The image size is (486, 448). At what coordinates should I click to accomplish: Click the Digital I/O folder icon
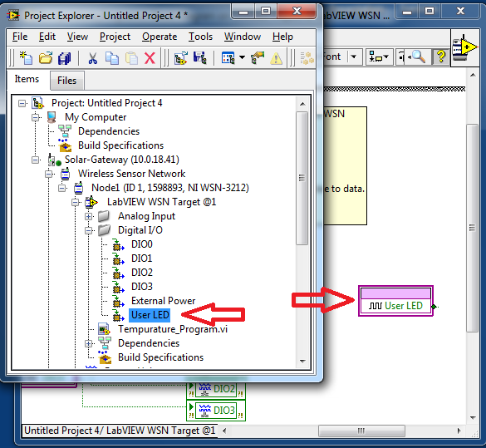tap(104, 230)
